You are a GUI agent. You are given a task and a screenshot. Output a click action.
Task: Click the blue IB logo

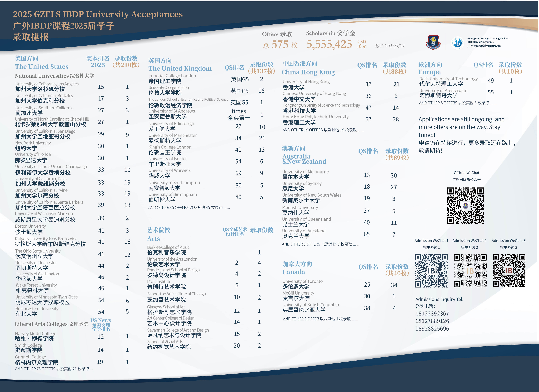click(x=457, y=43)
